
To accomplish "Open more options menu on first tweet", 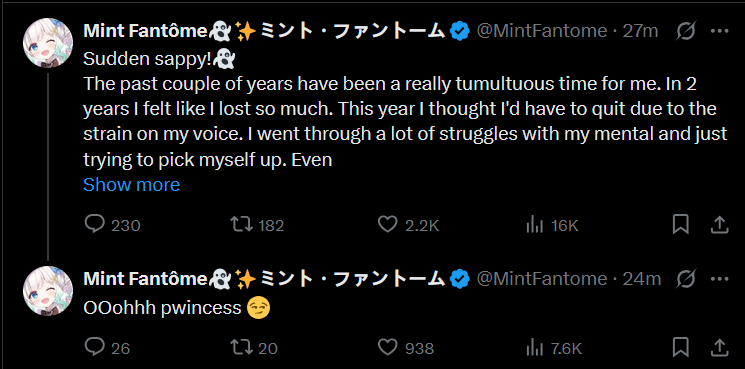I will tap(719, 31).
